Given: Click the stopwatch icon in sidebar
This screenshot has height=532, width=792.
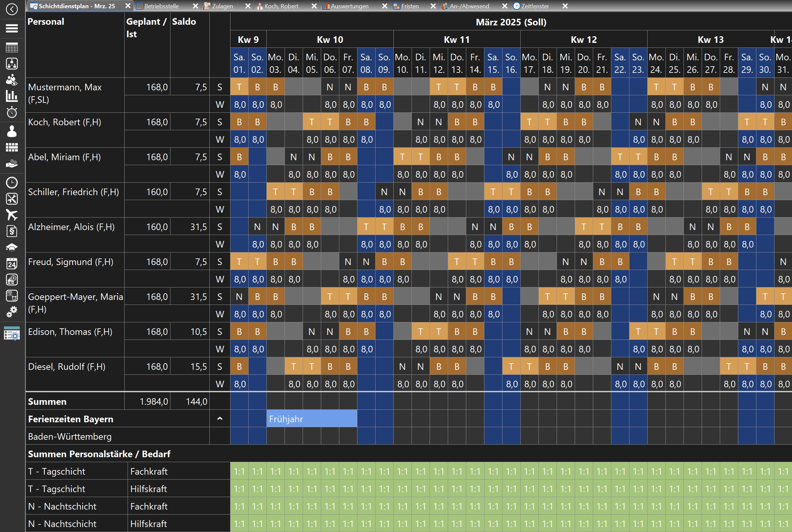Looking at the screenshot, I should click(x=12, y=112).
